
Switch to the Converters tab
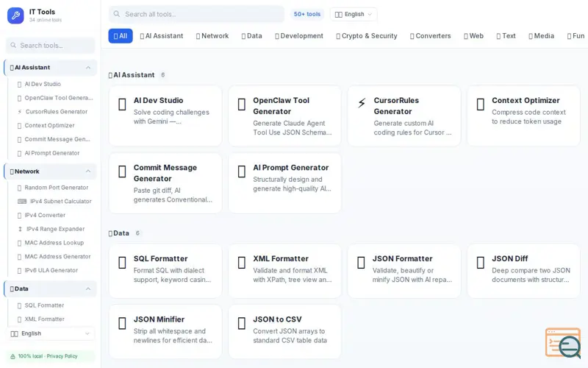(430, 36)
